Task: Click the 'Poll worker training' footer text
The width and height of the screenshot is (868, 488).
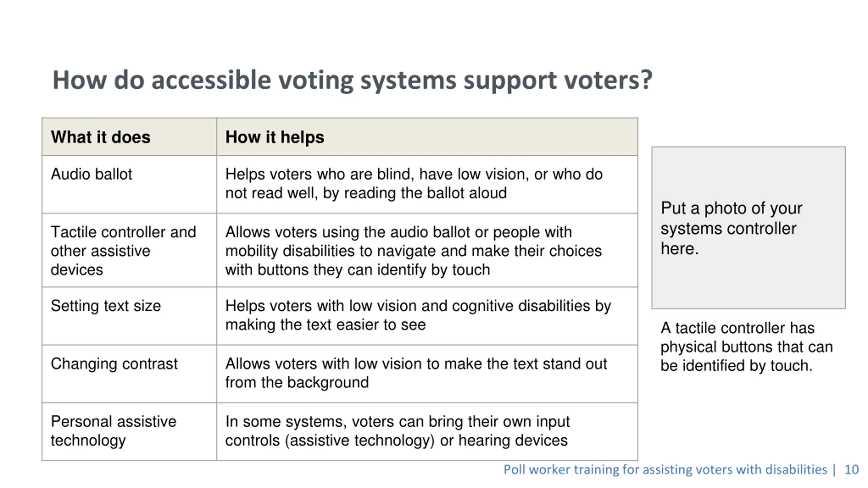Action: (x=665, y=469)
